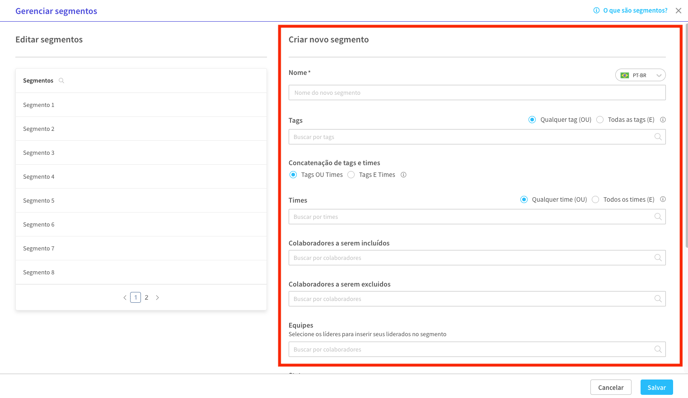Open Segmento 3 in the list
The image size is (688, 398).
click(141, 153)
